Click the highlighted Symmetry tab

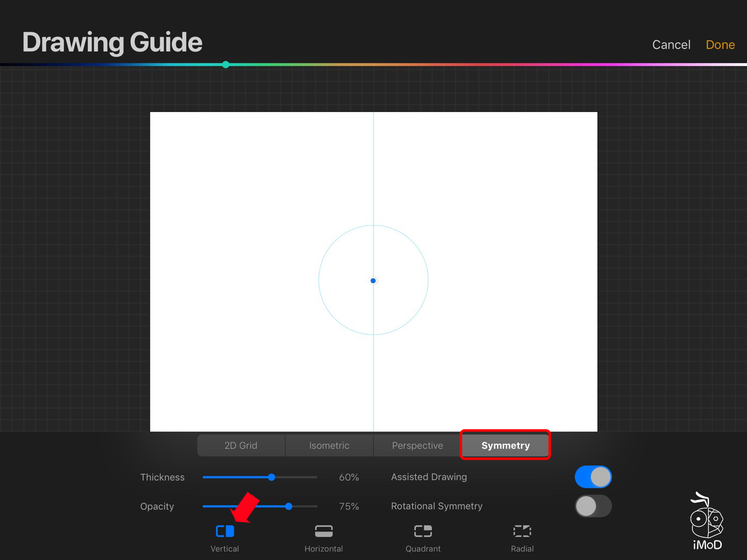(505, 445)
